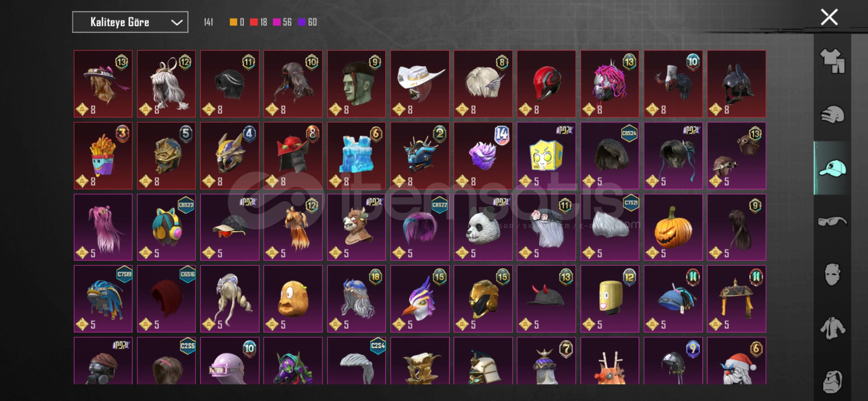The height and width of the screenshot is (401, 868).
Task: Select the white cowboy hat item
Action: point(420,84)
